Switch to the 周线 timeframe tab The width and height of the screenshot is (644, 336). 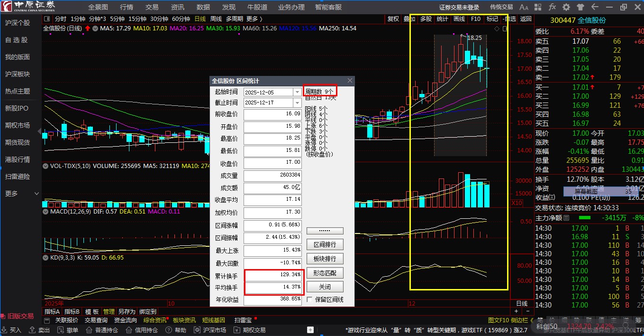216,19
